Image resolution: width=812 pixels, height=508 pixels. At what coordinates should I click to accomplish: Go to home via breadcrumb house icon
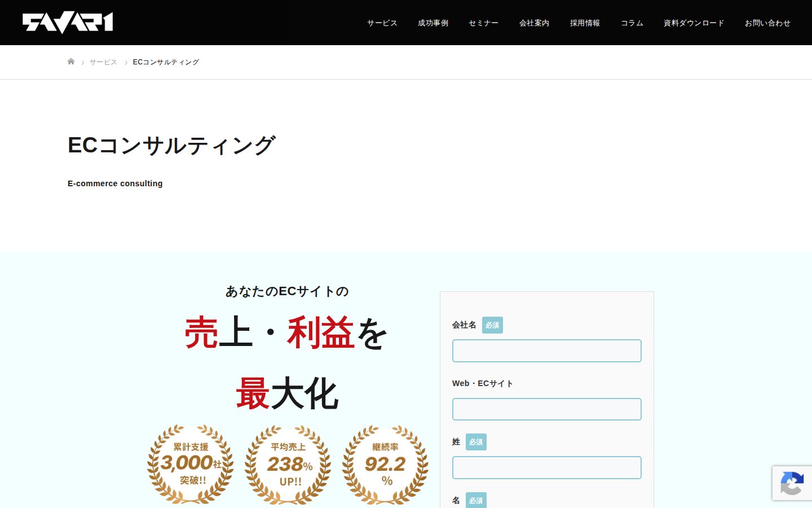[x=71, y=62]
